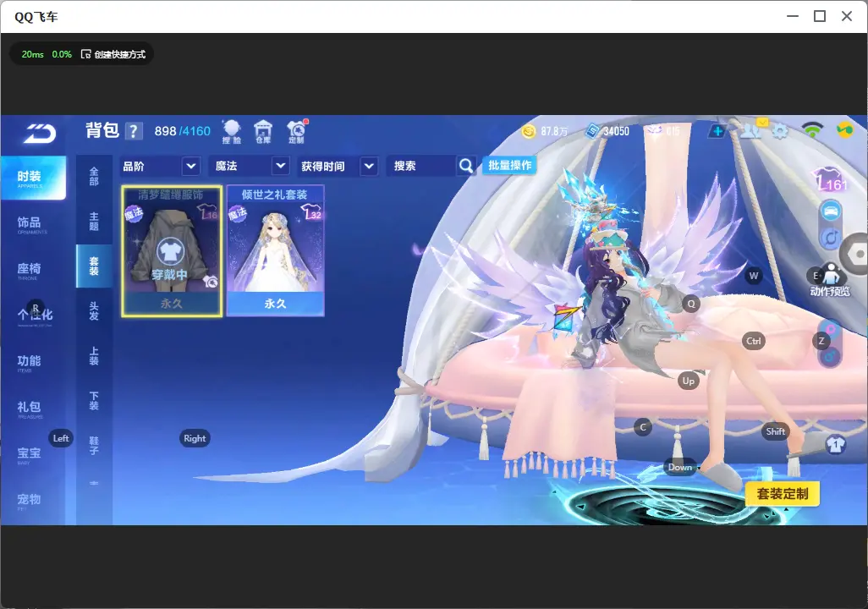Click the W key overlay bubble
The height and width of the screenshot is (609, 868).
(x=754, y=276)
